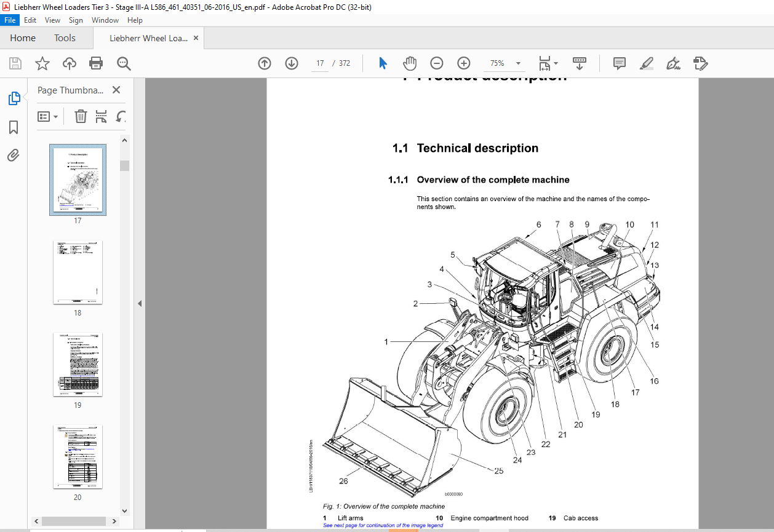Screen dimensions: 774x532
Task: Open Page Thumbnails pane icon
Action: point(14,98)
